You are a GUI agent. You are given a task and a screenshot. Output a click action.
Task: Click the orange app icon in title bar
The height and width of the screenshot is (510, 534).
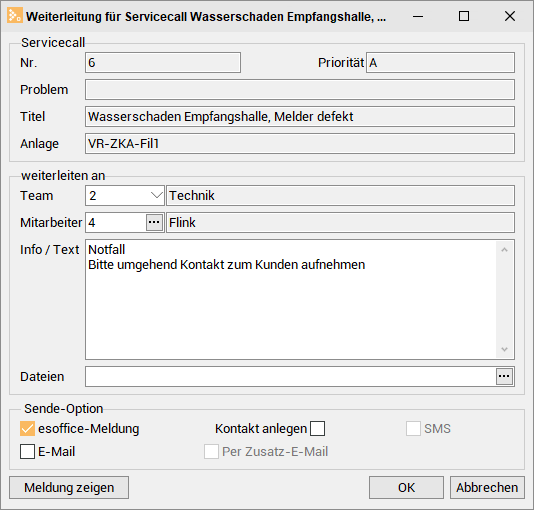(x=15, y=16)
